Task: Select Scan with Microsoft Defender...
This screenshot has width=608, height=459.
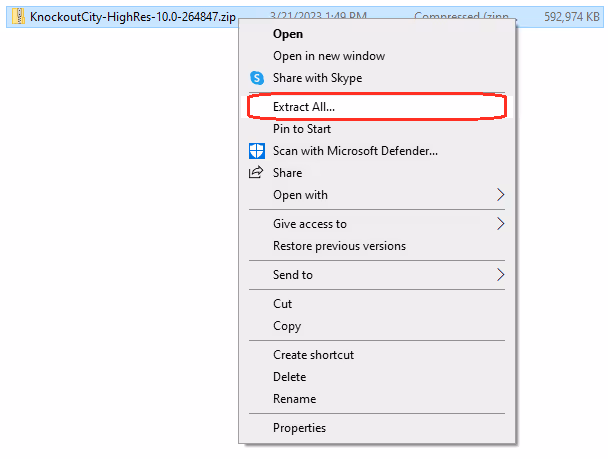Action: coord(377,151)
